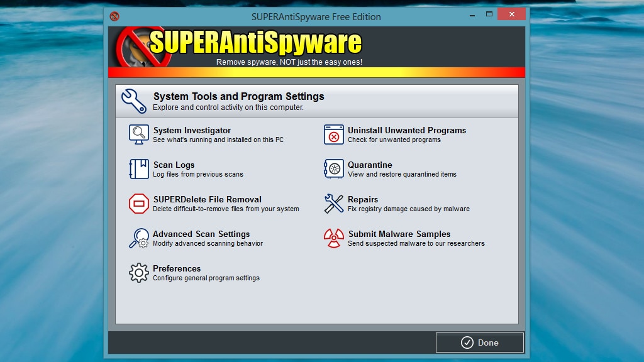Select the SUPERDelete red octagon icon
The width and height of the screenshot is (644, 362).
click(x=139, y=204)
